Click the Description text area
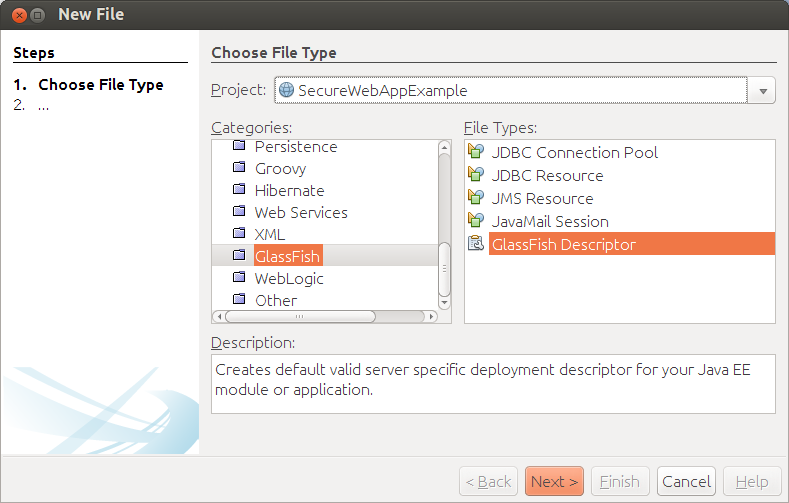 click(493, 384)
